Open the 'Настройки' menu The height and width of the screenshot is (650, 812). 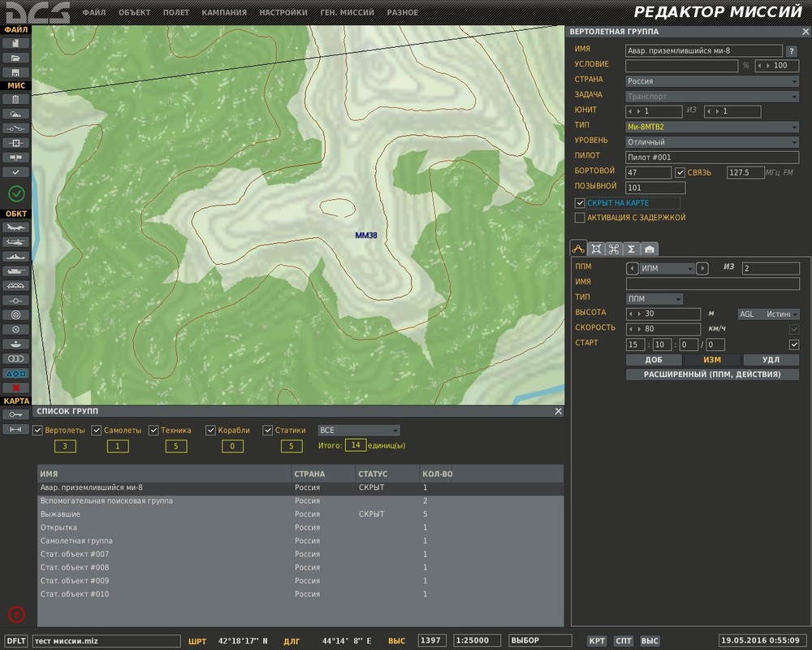(283, 13)
